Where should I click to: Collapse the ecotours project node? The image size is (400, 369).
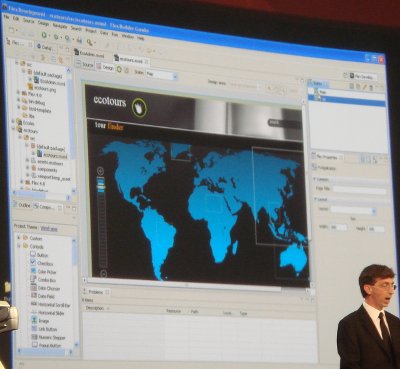(13, 129)
